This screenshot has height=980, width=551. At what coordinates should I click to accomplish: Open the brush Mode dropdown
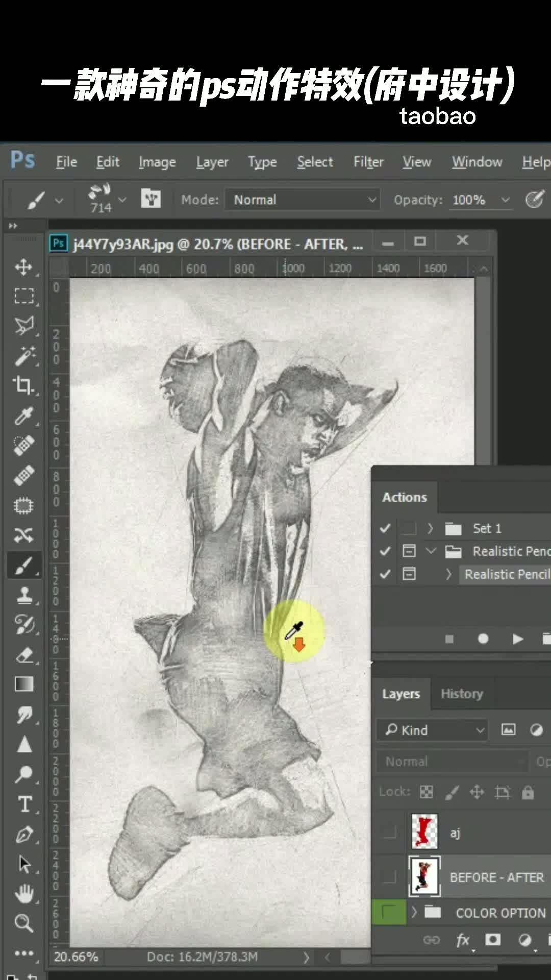303,200
